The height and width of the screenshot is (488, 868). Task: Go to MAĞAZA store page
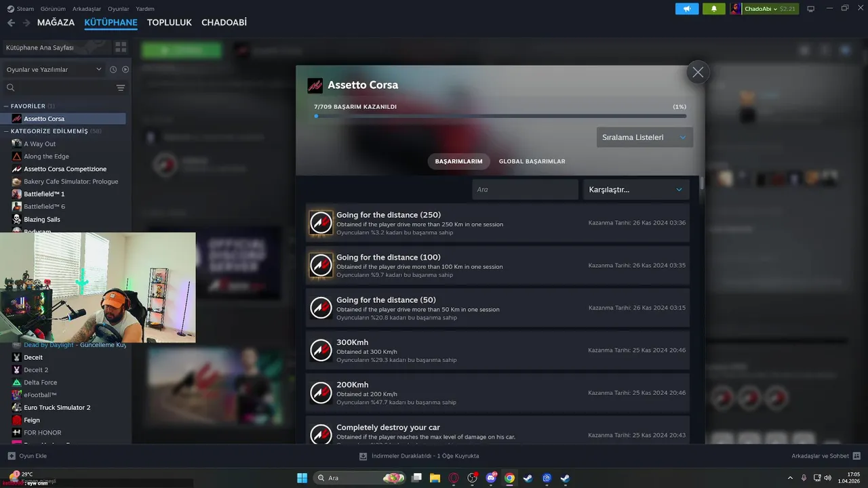coord(56,22)
